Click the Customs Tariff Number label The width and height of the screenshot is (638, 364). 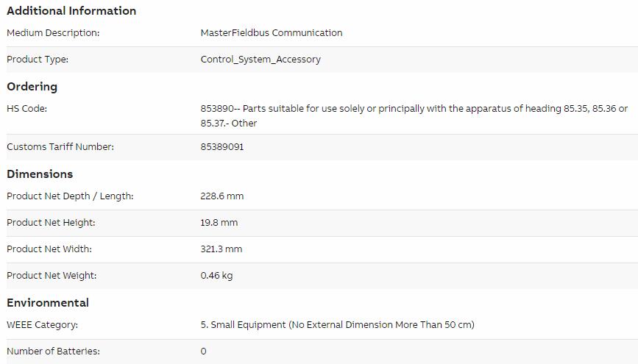[x=60, y=147]
